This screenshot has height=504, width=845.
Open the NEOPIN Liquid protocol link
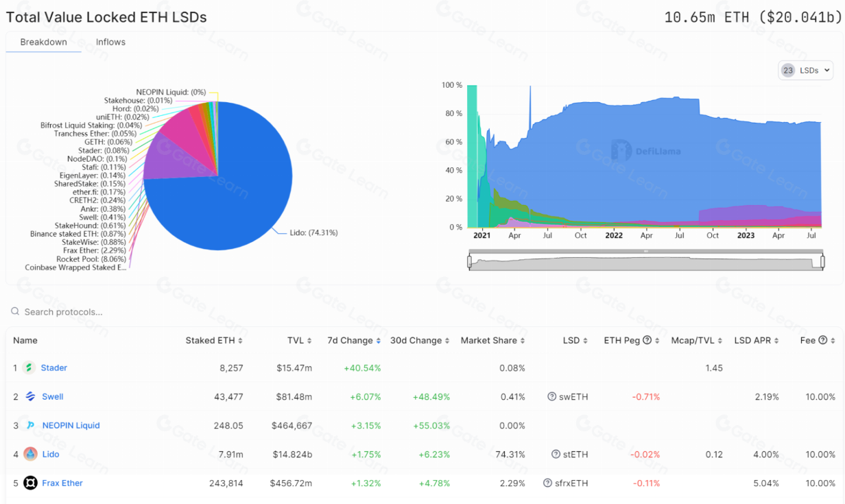pyautogui.click(x=71, y=425)
